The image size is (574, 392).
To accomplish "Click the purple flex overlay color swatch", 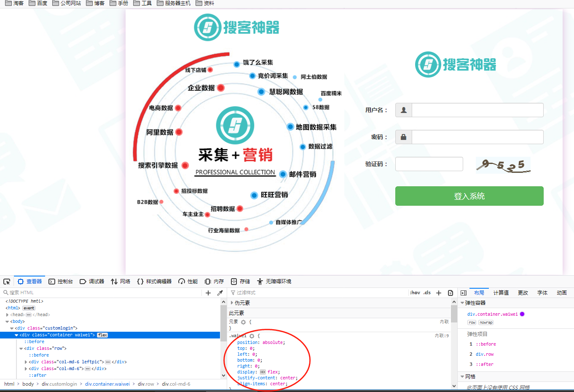I will (522, 314).
